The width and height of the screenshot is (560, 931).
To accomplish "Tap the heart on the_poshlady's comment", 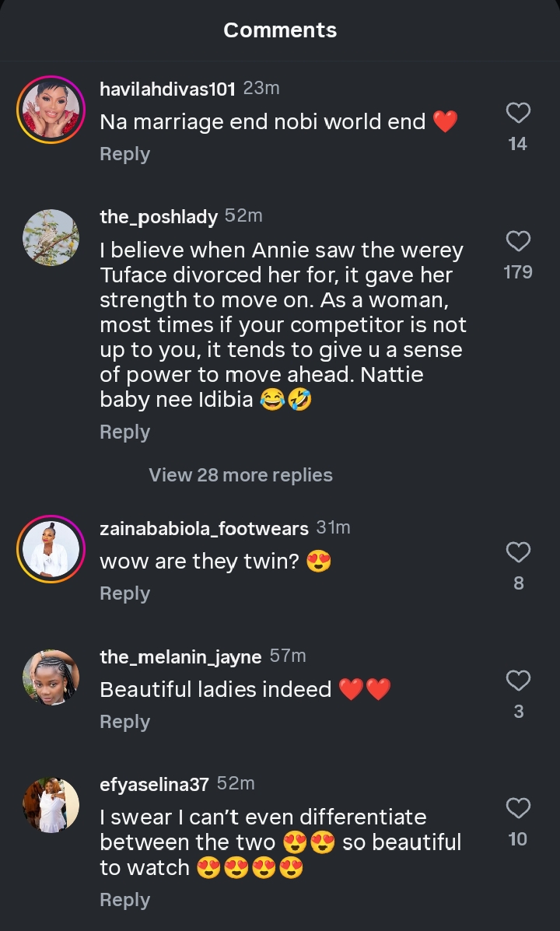I will pos(518,241).
